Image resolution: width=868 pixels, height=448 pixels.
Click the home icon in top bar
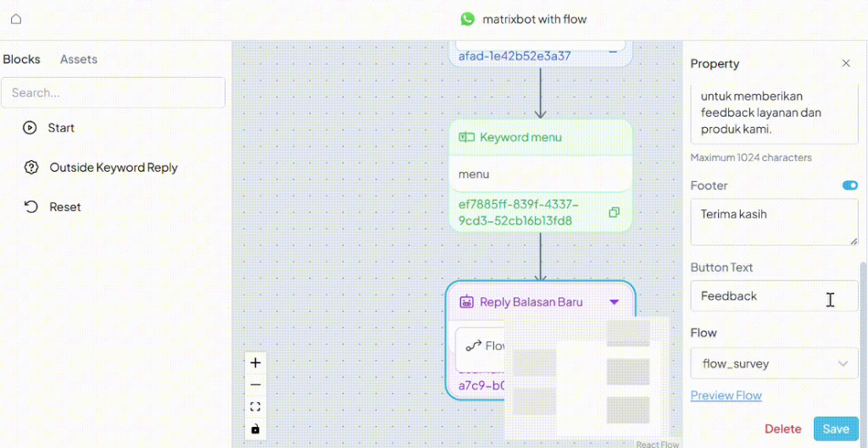(15, 19)
